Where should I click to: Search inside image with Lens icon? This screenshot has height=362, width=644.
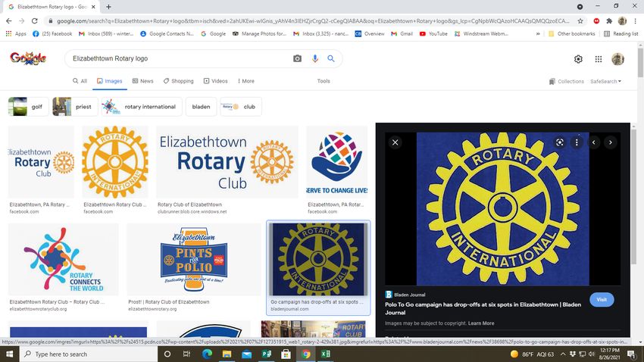[x=559, y=142]
